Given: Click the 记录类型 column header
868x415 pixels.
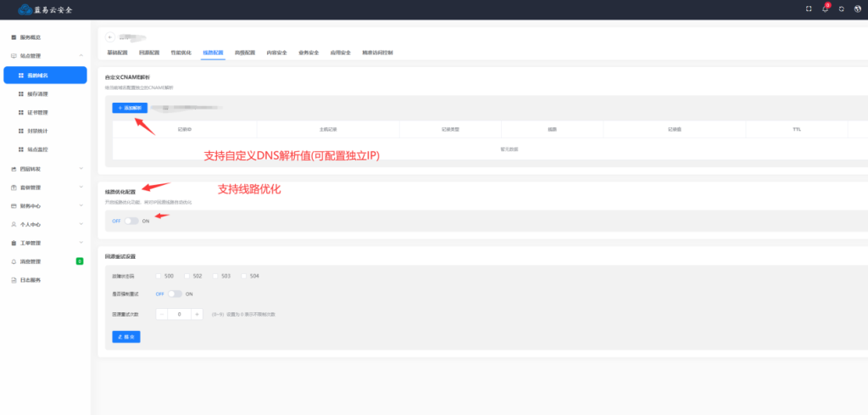Looking at the screenshot, I should (451, 129).
